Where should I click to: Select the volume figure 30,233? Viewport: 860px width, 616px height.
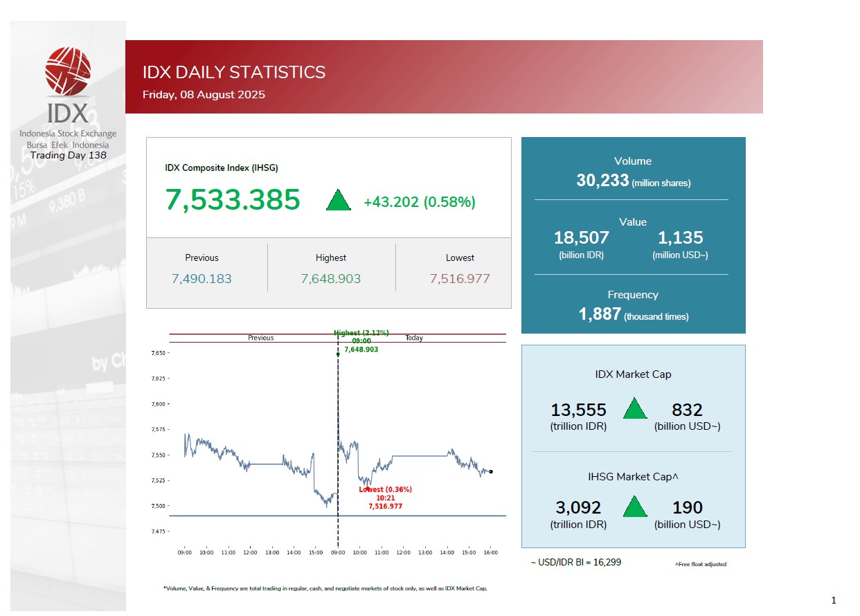pos(602,181)
